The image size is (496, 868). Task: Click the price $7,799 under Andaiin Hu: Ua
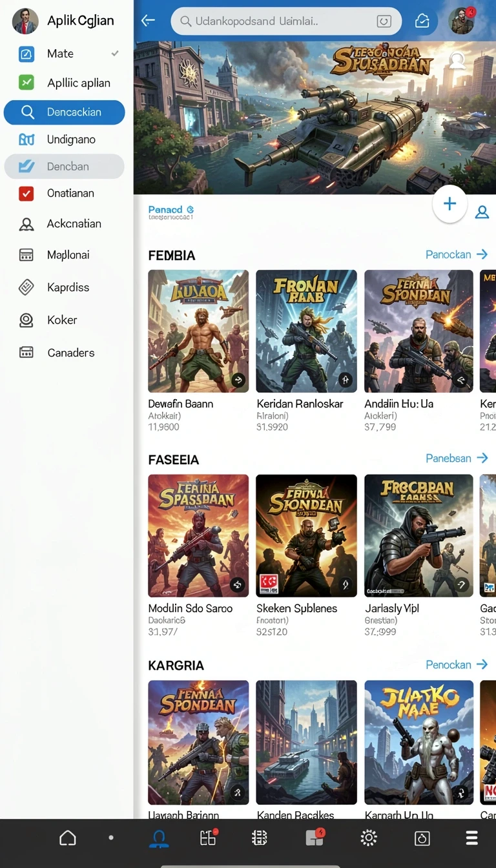point(380,427)
